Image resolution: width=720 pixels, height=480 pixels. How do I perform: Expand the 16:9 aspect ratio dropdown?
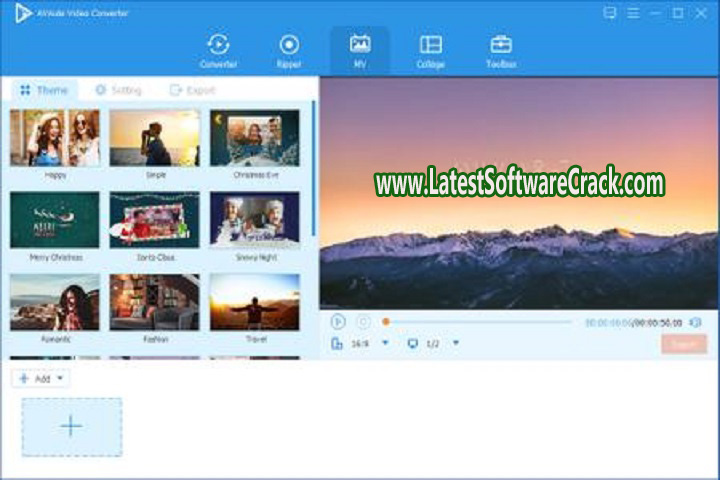tap(385, 343)
